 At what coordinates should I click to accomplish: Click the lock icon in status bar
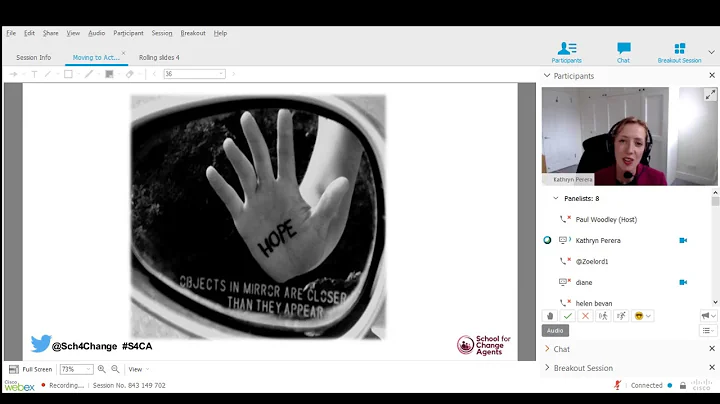pos(683,386)
